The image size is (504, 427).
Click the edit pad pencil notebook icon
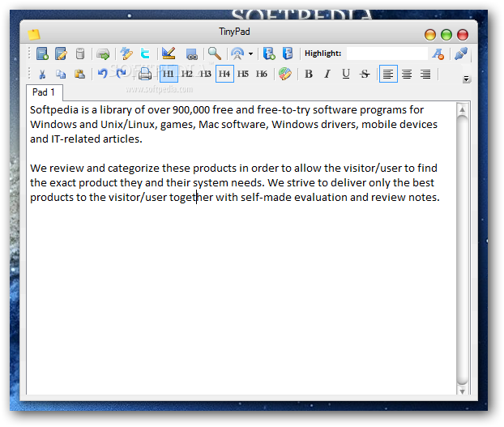pos(61,53)
